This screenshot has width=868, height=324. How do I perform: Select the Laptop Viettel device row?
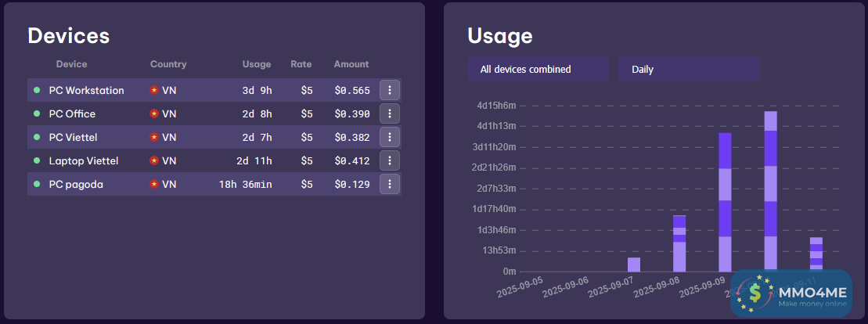[x=84, y=161]
